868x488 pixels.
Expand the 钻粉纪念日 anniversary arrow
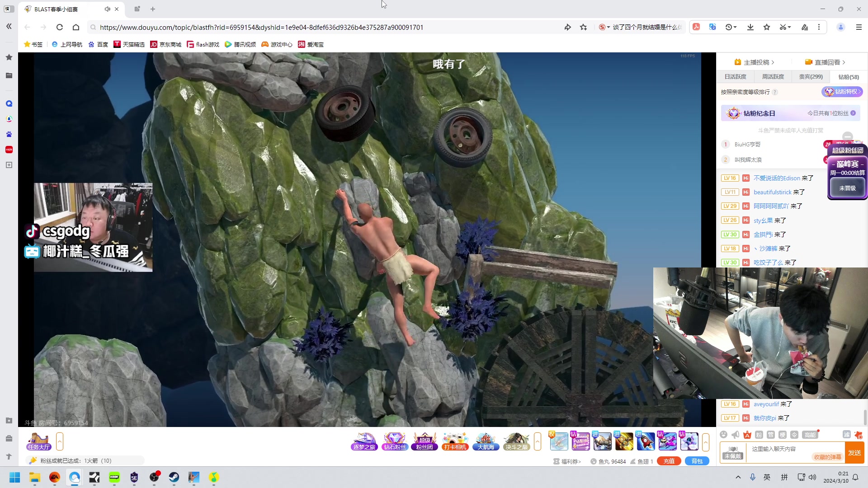click(x=853, y=113)
